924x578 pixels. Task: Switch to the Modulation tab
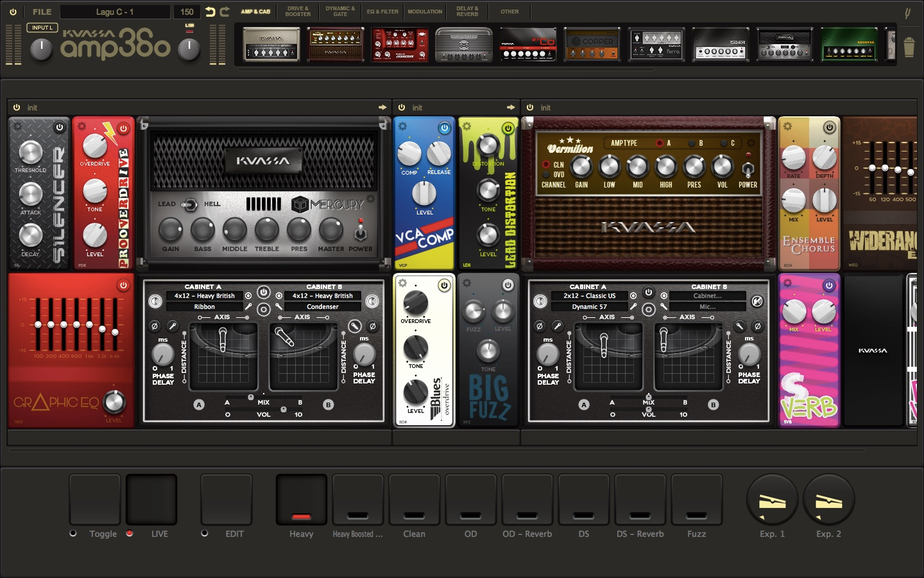point(425,12)
